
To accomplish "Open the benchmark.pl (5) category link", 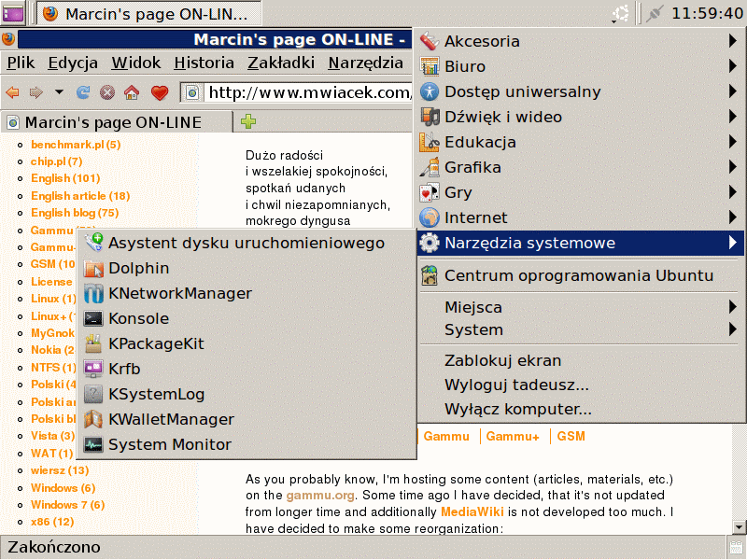I will click(x=76, y=145).
